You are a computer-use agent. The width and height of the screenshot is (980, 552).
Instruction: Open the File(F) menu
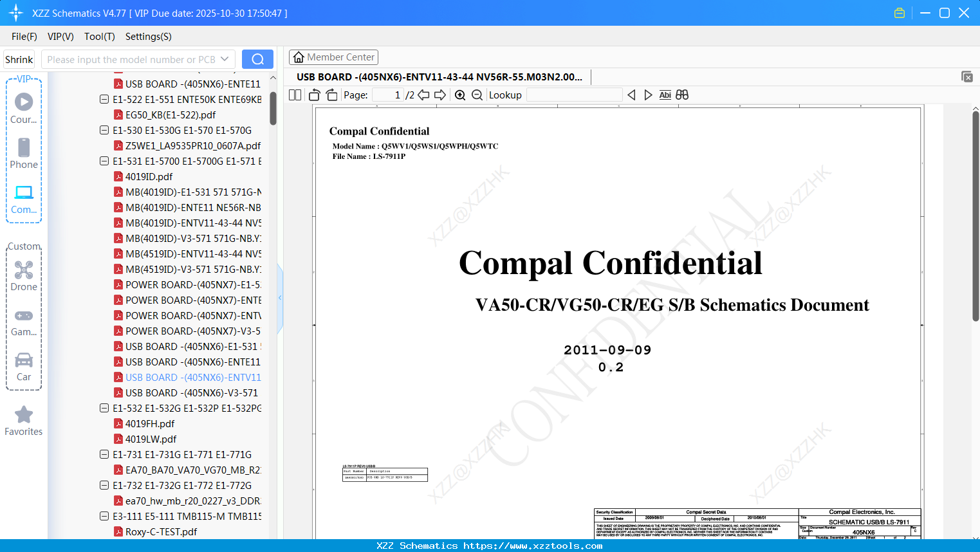(24, 37)
